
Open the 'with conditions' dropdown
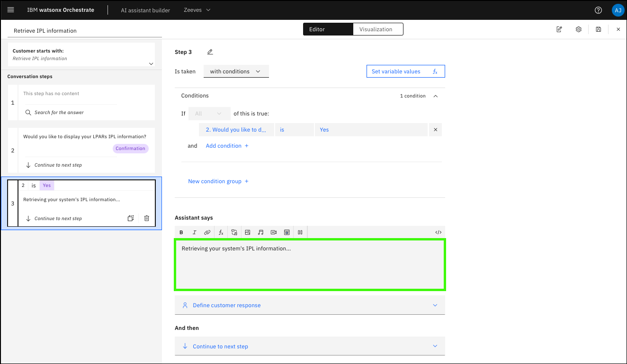(236, 71)
